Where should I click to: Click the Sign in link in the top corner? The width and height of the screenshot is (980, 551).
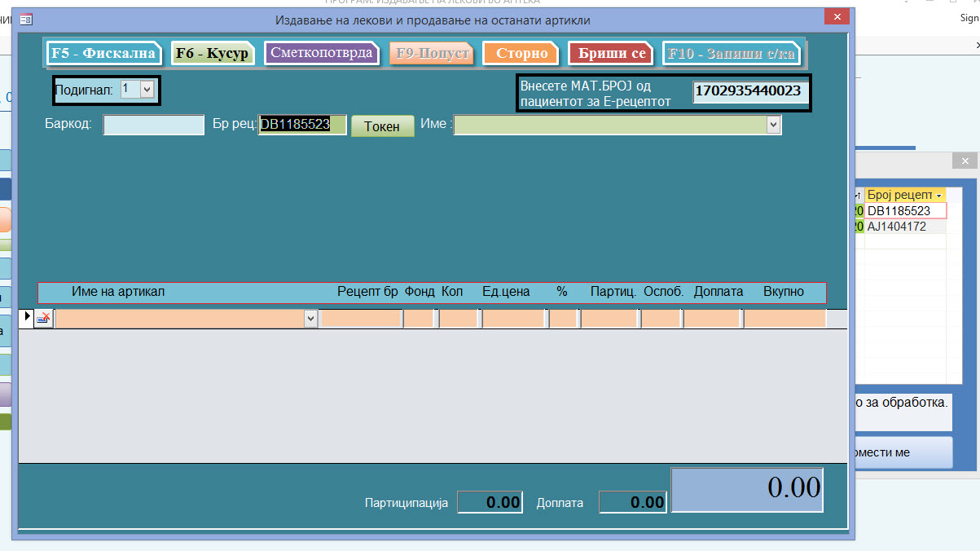click(x=969, y=18)
